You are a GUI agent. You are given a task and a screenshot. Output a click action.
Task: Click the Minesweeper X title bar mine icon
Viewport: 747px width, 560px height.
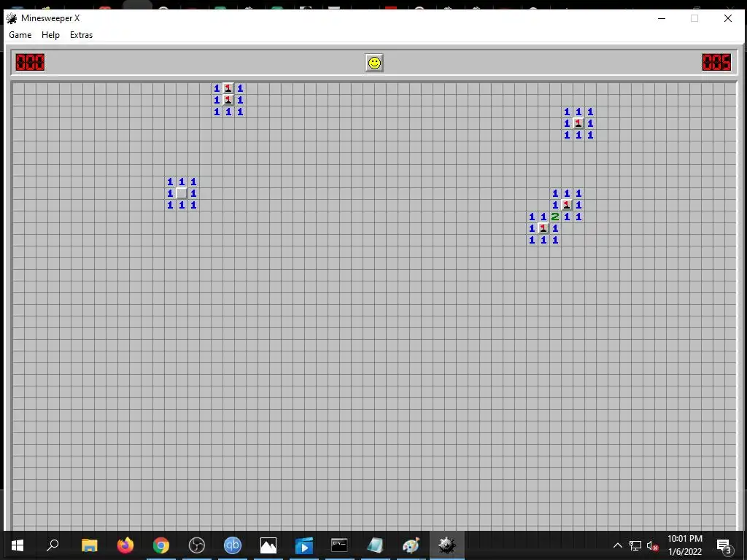12,18
